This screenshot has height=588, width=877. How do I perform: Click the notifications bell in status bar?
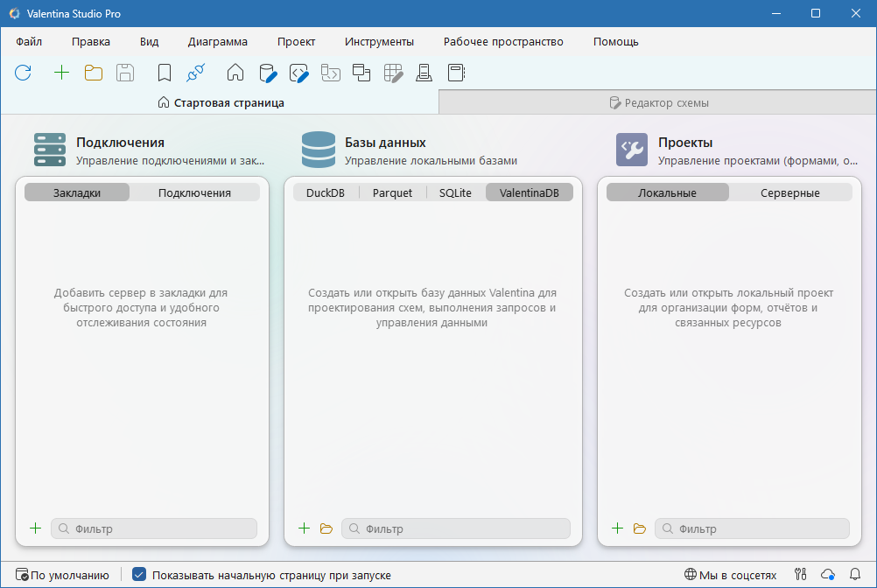point(855,574)
